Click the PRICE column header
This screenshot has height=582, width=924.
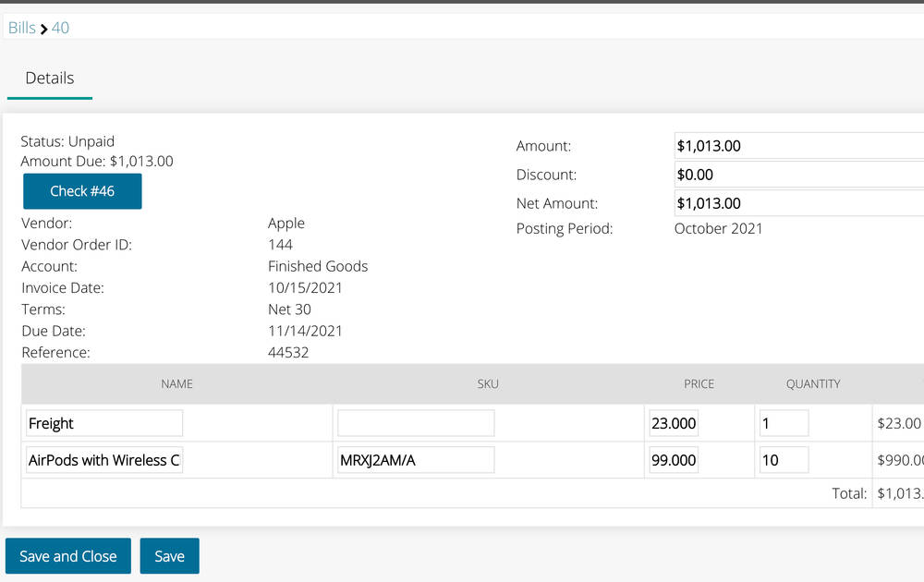point(699,383)
